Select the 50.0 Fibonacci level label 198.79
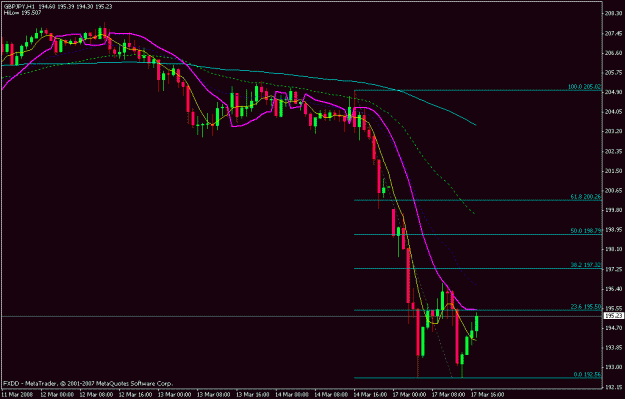The width and height of the screenshot is (625, 399). (586, 231)
